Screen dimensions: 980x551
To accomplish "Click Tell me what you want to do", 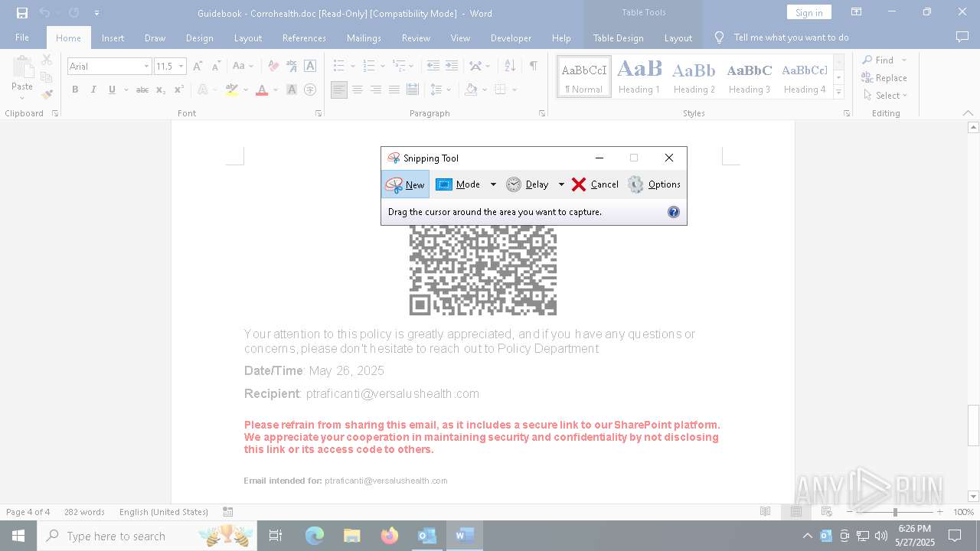I will pyautogui.click(x=791, y=37).
